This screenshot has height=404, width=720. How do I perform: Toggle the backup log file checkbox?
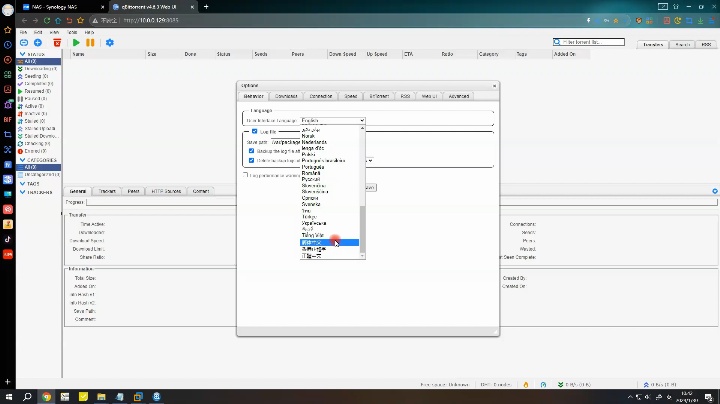(x=251, y=151)
